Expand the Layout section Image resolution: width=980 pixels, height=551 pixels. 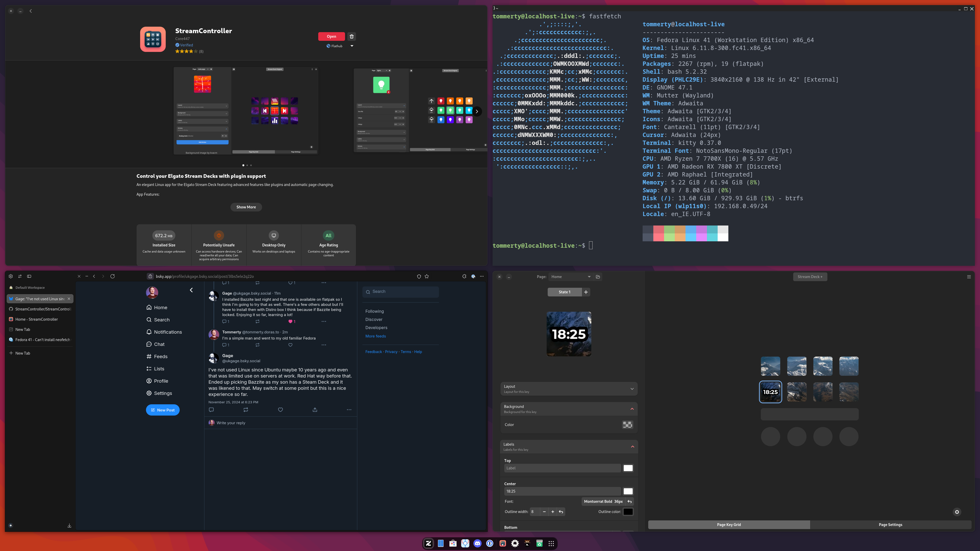(x=569, y=389)
